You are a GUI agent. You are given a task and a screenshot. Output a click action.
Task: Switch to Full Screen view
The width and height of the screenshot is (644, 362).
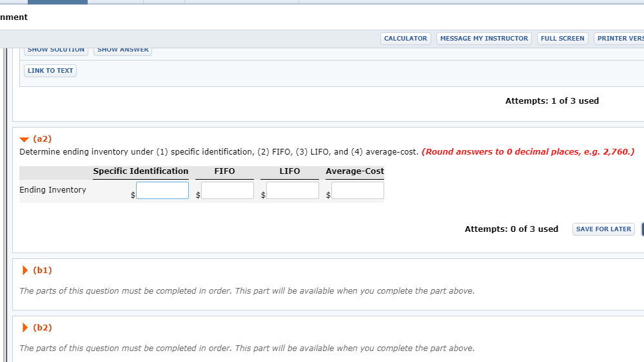562,39
